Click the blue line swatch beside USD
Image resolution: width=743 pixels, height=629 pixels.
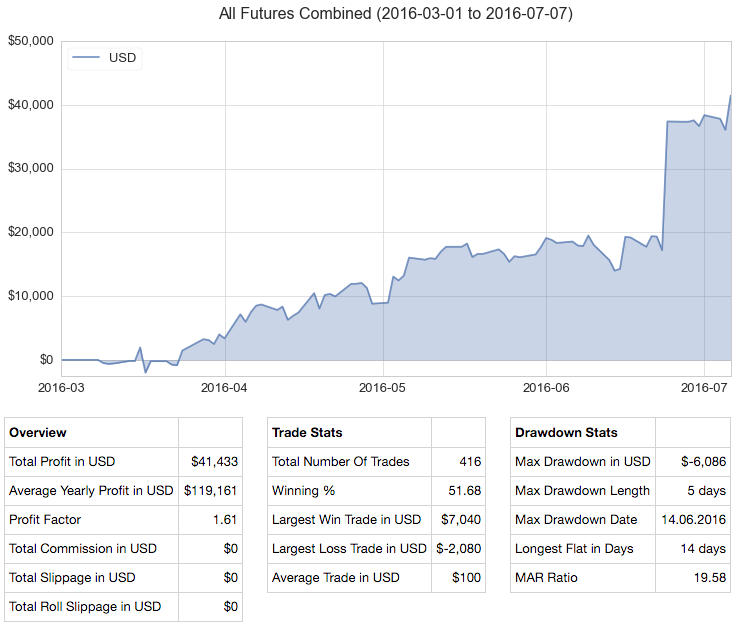tap(88, 58)
